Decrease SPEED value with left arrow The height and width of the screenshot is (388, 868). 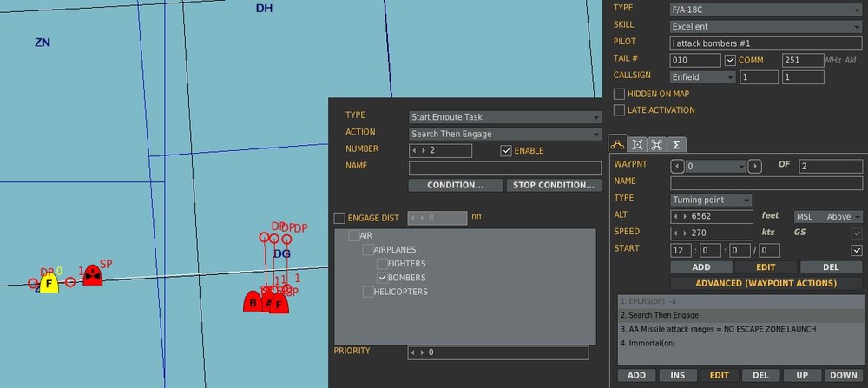pyautogui.click(x=676, y=233)
